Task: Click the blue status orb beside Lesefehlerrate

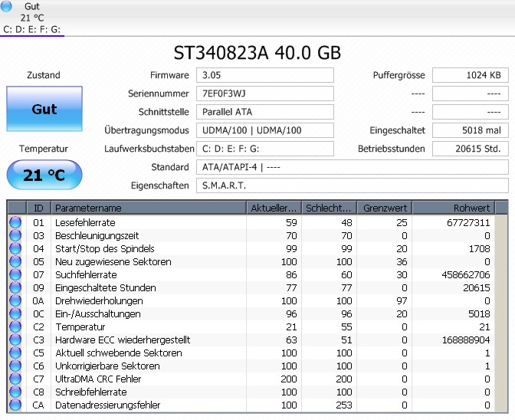Action: tap(15, 222)
